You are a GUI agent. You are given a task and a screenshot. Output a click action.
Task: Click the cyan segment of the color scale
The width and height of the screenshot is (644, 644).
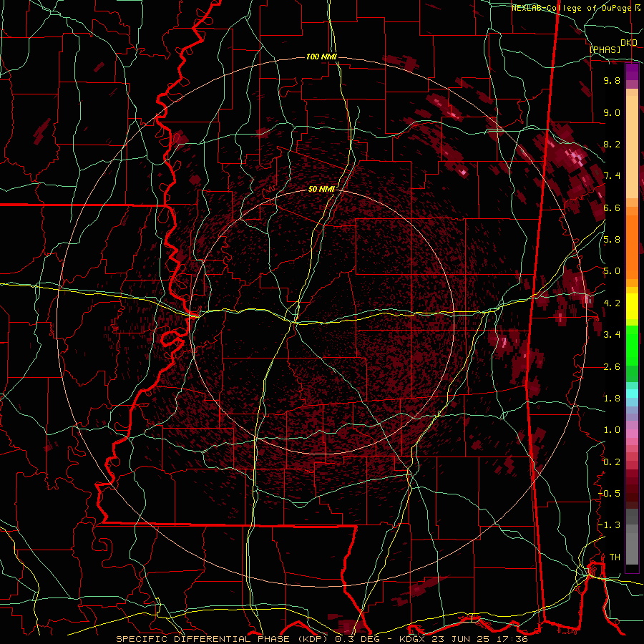click(632, 394)
